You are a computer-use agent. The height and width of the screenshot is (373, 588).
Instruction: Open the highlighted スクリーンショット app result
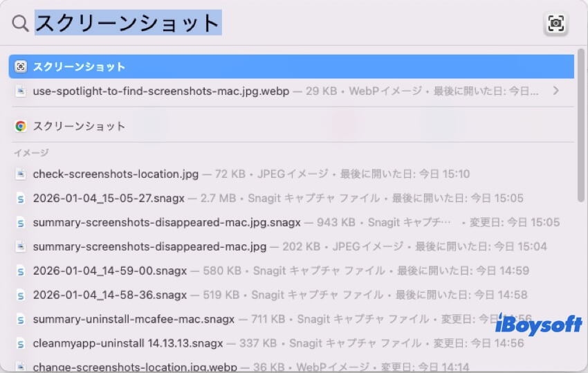(x=291, y=66)
